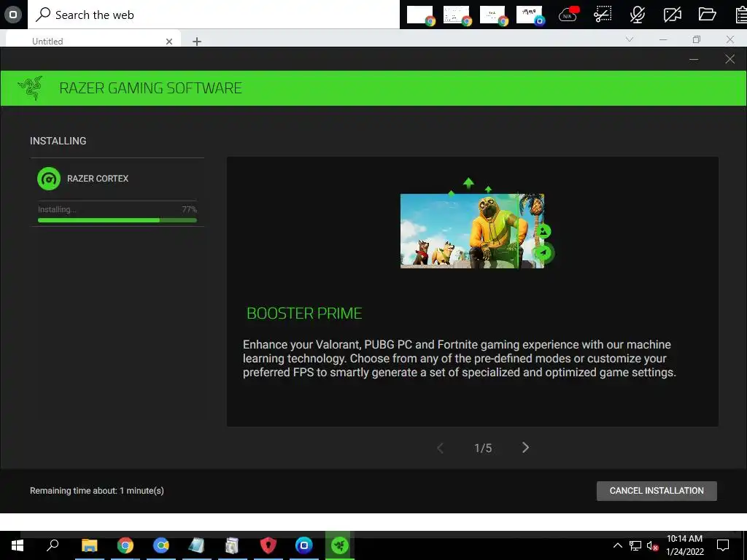Show hidden system tray icons

coord(617,545)
